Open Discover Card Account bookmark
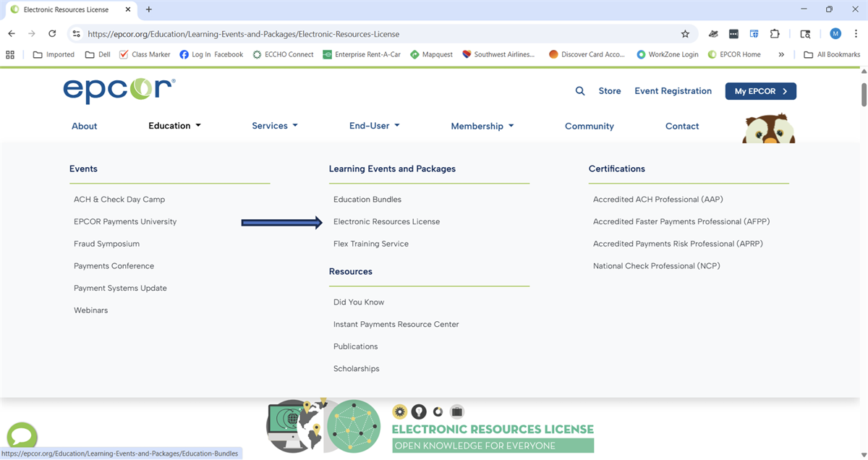Image resolution: width=868 pixels, height=460 pixels. (587, 54)
